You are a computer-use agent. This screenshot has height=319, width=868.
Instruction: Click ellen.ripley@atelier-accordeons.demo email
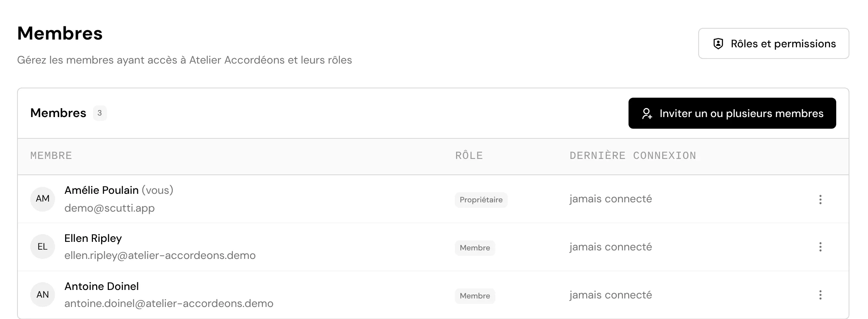click(x=160, y=255)
